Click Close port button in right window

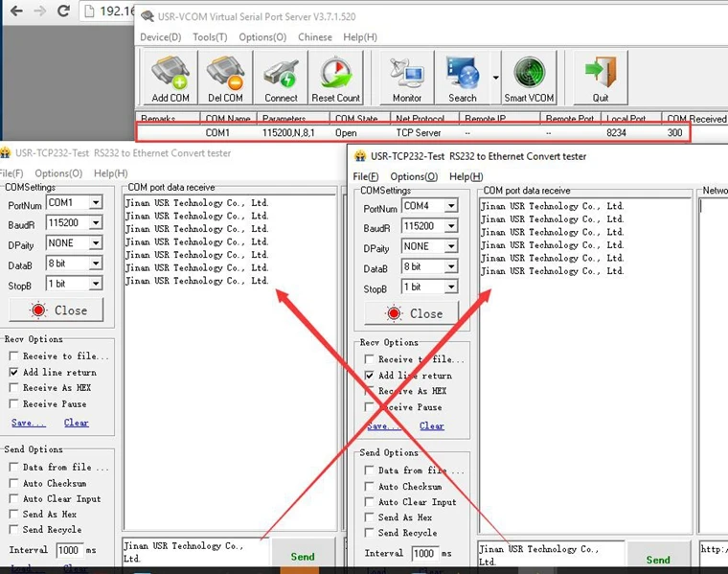pos(411,313)
